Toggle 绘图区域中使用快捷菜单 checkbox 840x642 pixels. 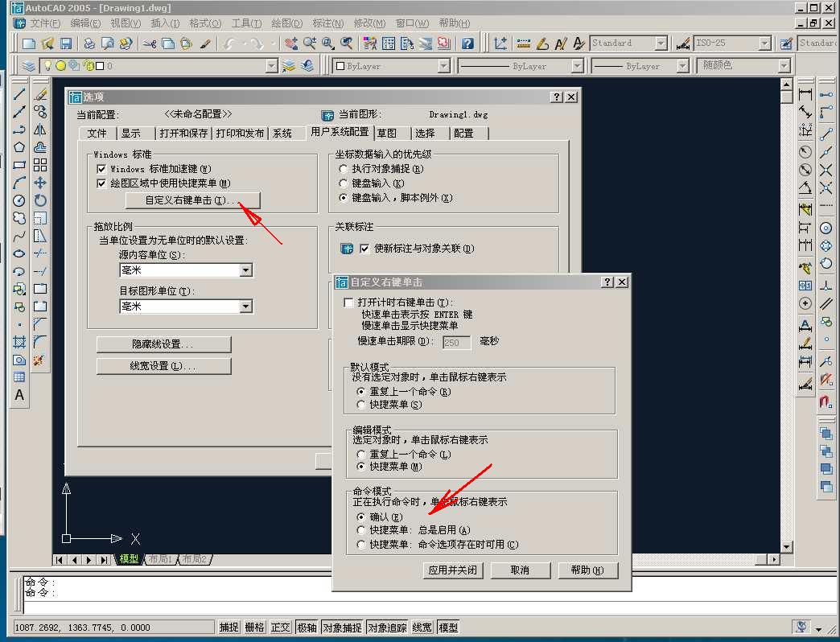pos(101,183)
